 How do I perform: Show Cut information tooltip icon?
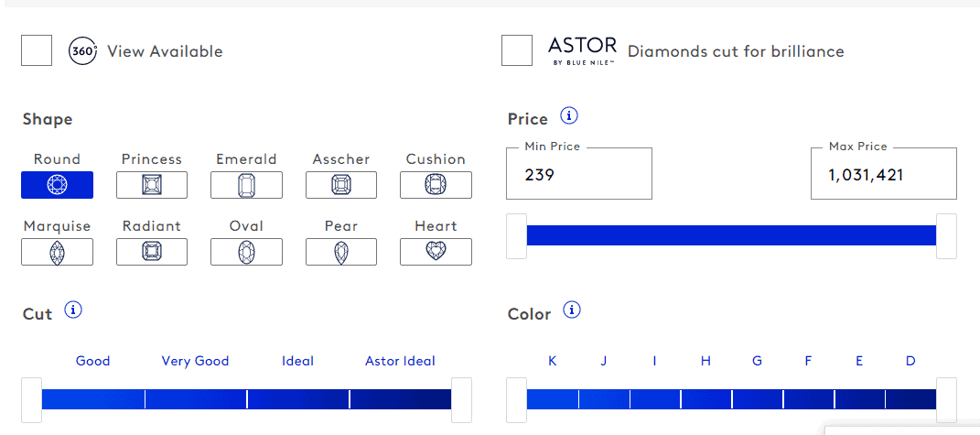tap(74, 310)
